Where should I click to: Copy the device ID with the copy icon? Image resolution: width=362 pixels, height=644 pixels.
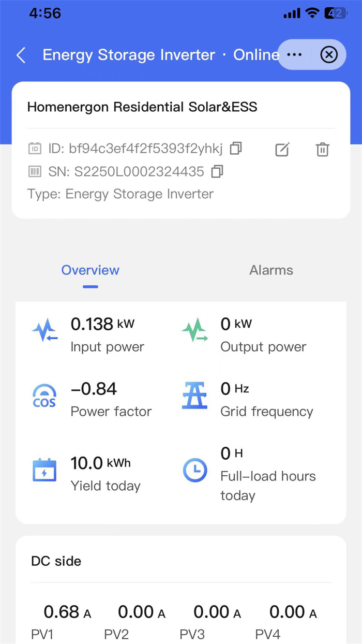point(235,149)
